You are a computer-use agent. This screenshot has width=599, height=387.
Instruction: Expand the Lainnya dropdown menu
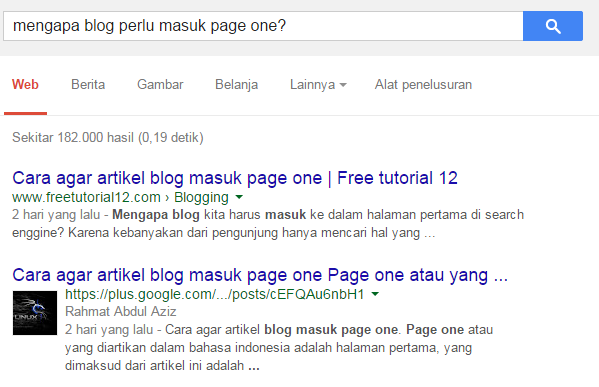[318, 84]
